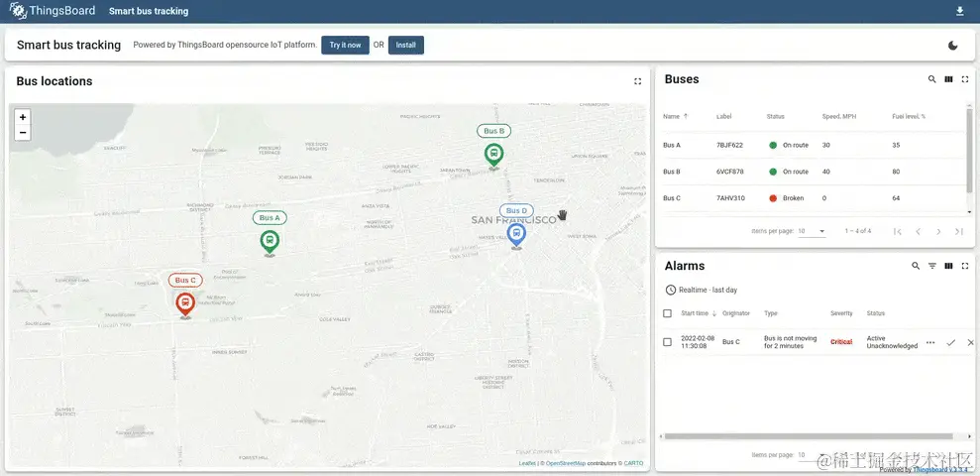Sort Alarms table by Severity column
Viewport: 980px width, 476px height.
click(841, 313)
